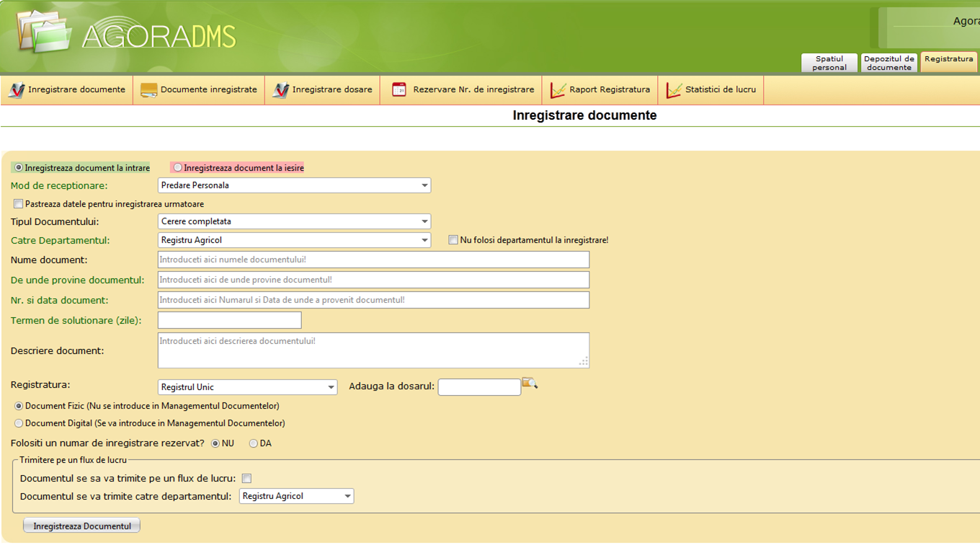Click the AgoraDMS folder logo

(x=45, y=32)
